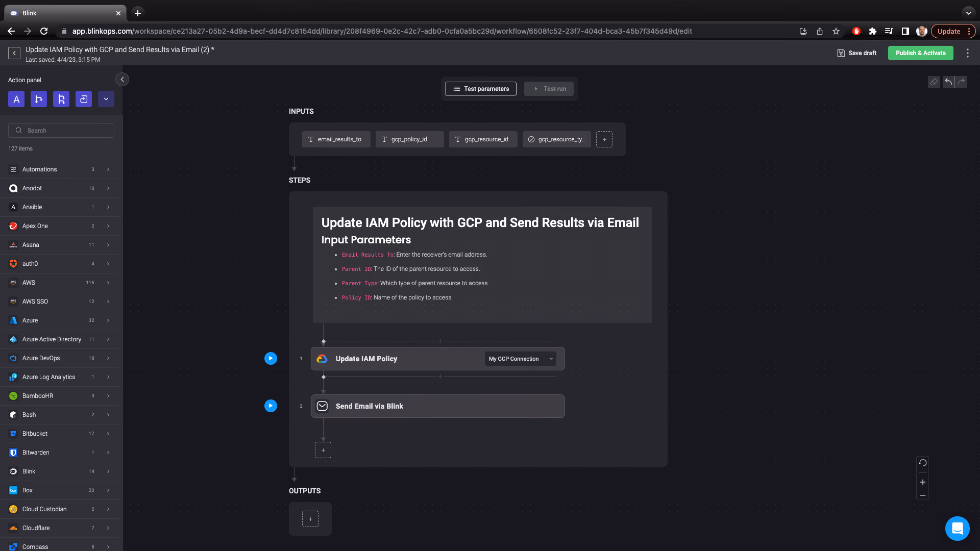Open the Bitbucket integration
The image size is (980, 551).
(x=59, y=434)
